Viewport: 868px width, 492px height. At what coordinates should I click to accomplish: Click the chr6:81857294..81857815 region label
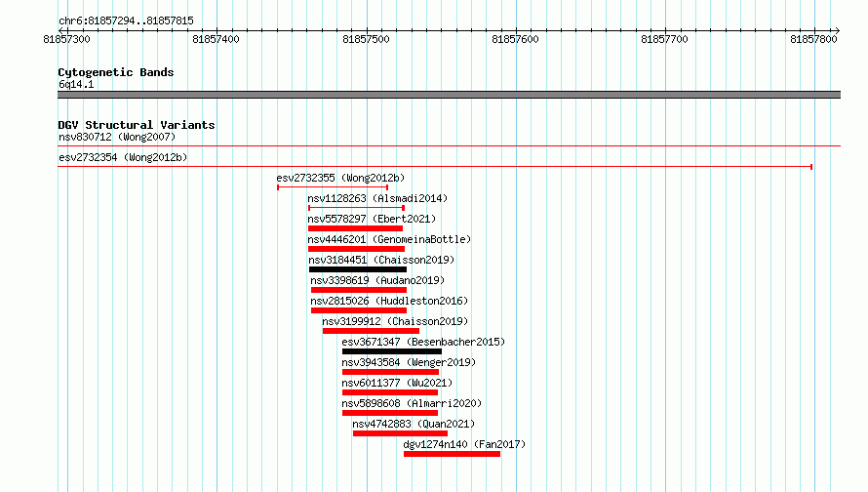[x=126, y=21]
